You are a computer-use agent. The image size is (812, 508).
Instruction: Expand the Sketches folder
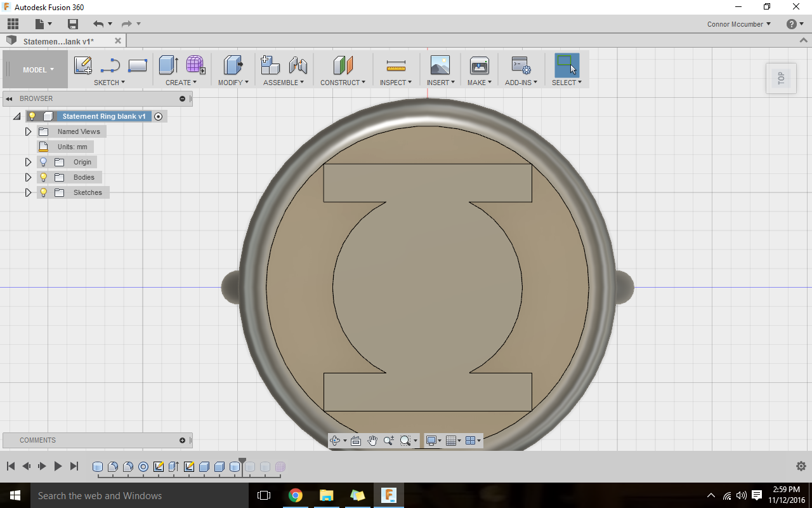pos(28,192)
